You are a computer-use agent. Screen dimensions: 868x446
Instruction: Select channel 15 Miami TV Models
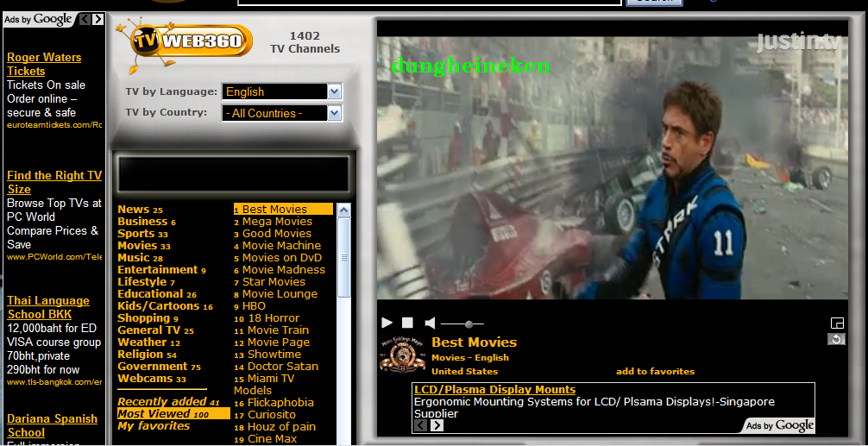pos(264,385)
